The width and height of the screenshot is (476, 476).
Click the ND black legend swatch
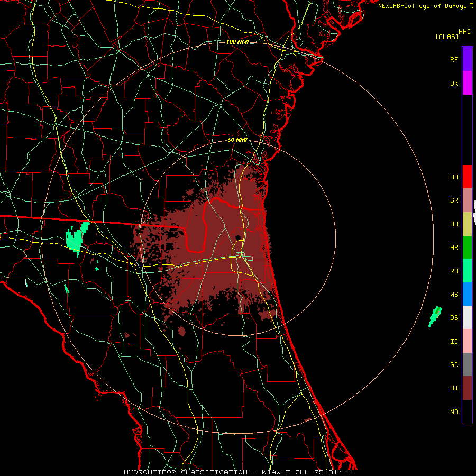click(x=467, y=411)
